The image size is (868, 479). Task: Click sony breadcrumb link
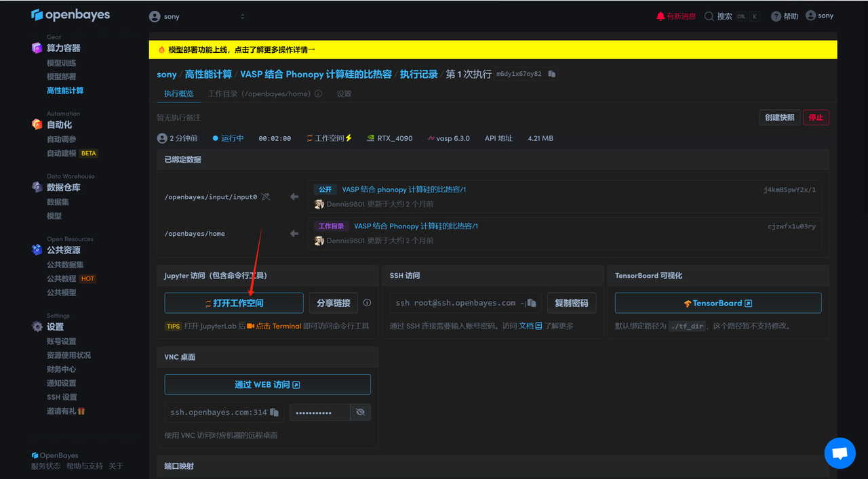tap(166, 75)
